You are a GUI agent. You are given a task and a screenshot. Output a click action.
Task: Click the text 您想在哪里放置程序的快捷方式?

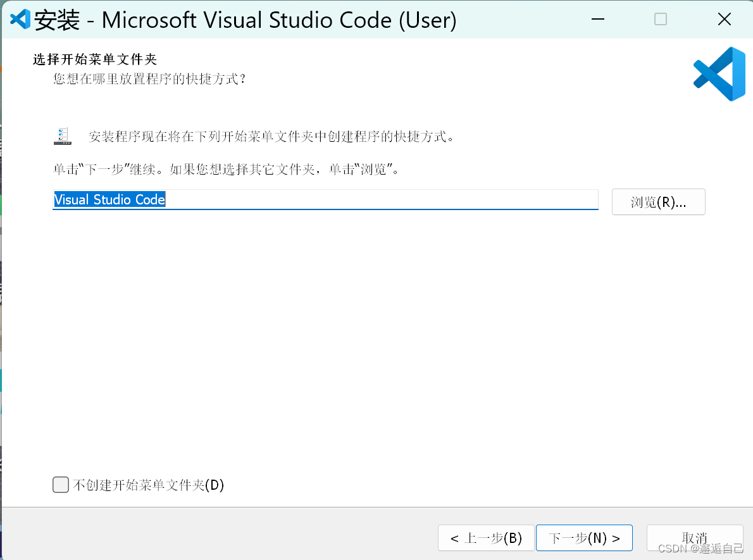(x=149, y=78)
